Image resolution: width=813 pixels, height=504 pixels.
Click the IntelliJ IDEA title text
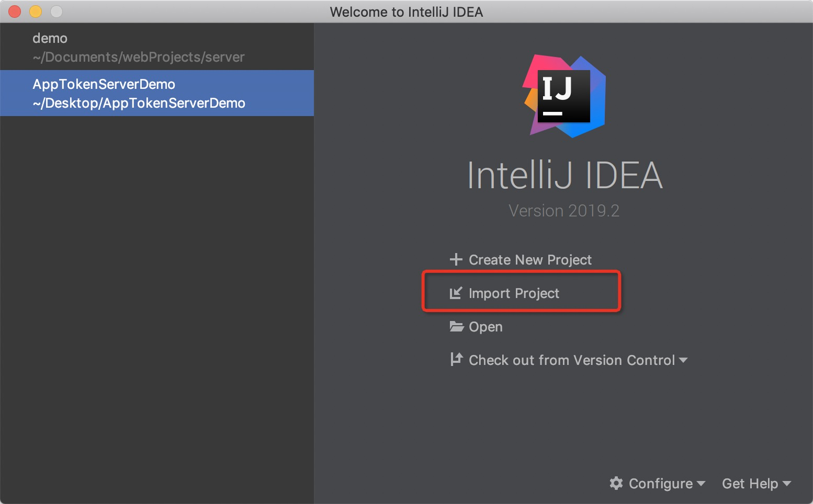point(564,175)
